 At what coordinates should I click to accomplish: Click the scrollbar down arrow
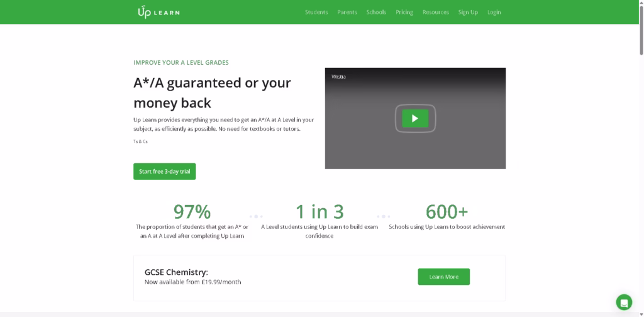pos(640,313)
